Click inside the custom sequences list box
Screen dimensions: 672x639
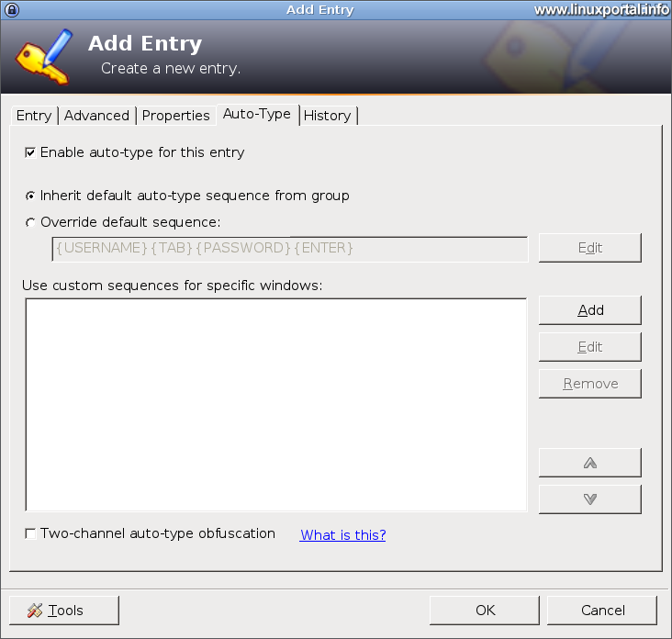[275, 404]
